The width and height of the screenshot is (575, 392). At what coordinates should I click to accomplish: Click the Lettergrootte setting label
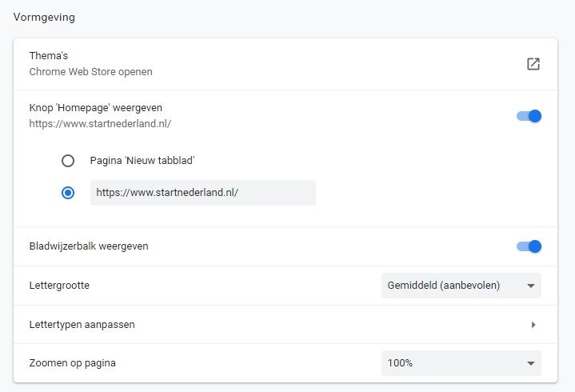[x=59, y=286]
